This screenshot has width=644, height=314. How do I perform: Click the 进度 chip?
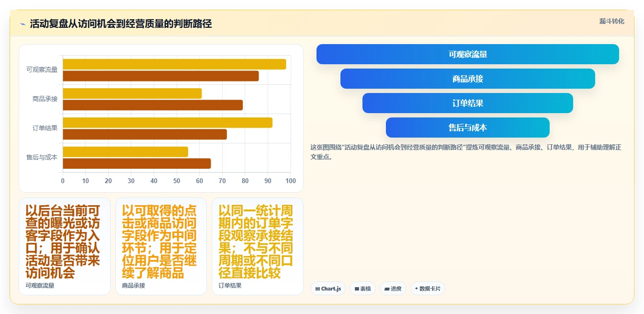[x=393, y=289]
